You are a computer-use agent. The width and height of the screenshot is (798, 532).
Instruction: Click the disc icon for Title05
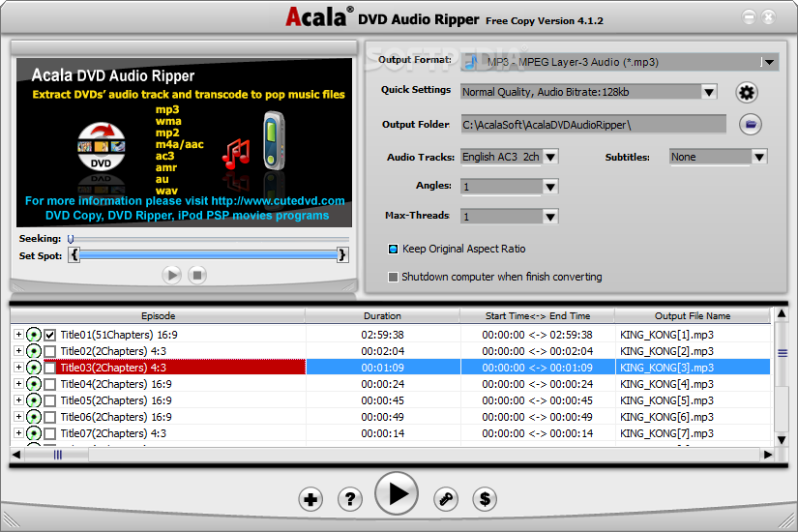coord(34,400)
